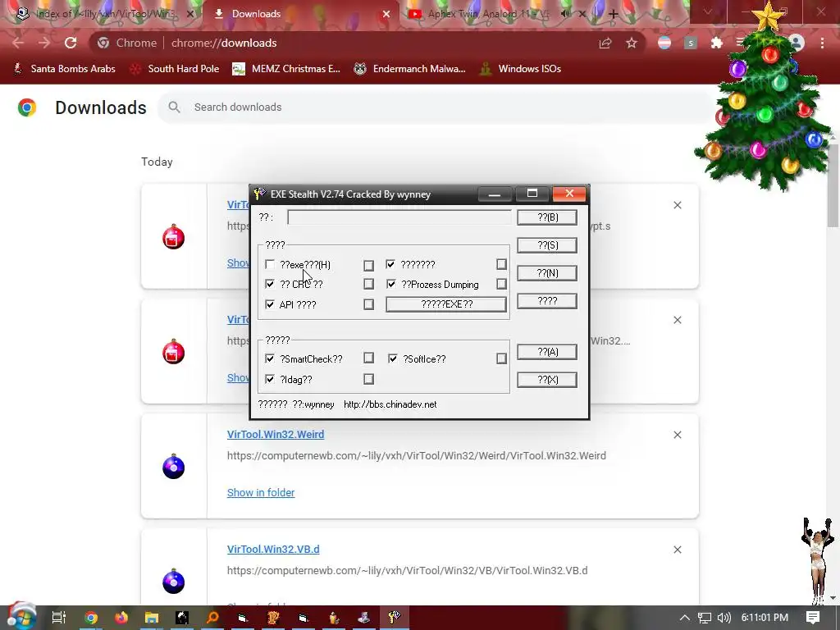
Task: Click the ?????EXE?? button
Action: click(446, 304)
